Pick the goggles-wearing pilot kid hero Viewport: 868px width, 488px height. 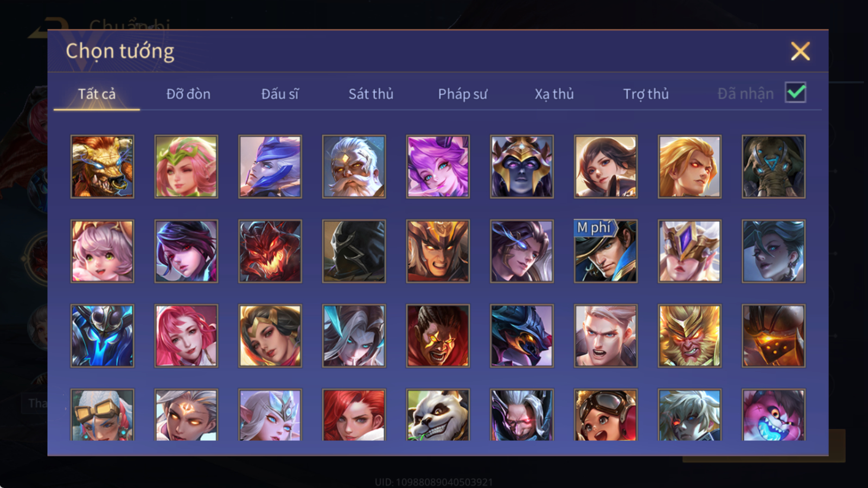605,415
